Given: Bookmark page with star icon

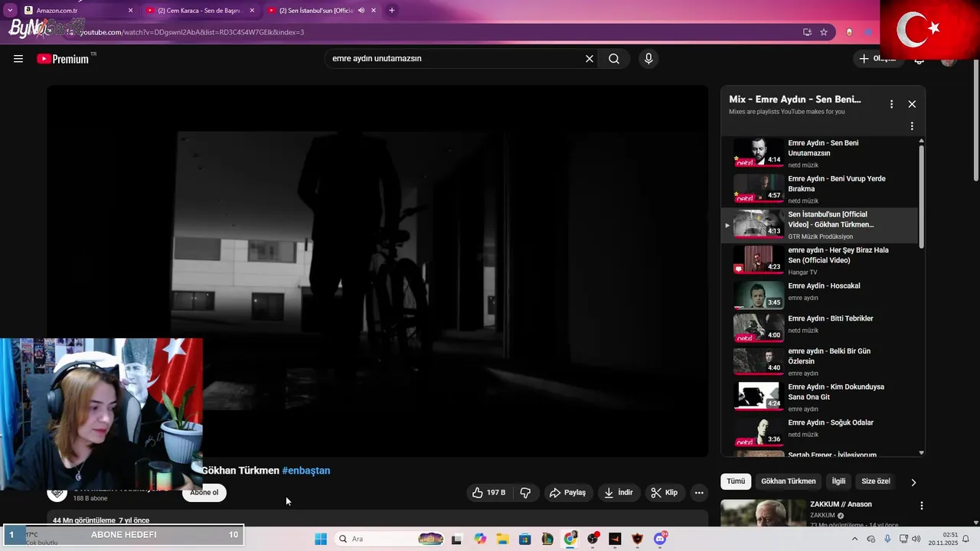Looking at the screenshot, I should [824, 32].
